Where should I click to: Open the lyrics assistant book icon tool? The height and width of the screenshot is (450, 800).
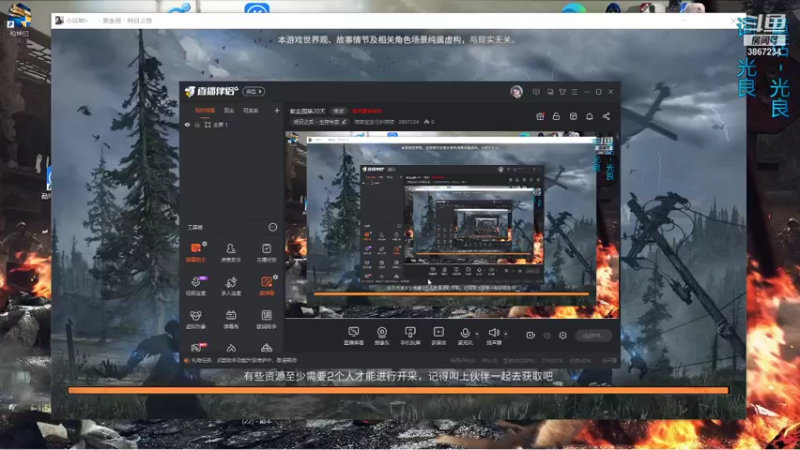coord(266,319)
